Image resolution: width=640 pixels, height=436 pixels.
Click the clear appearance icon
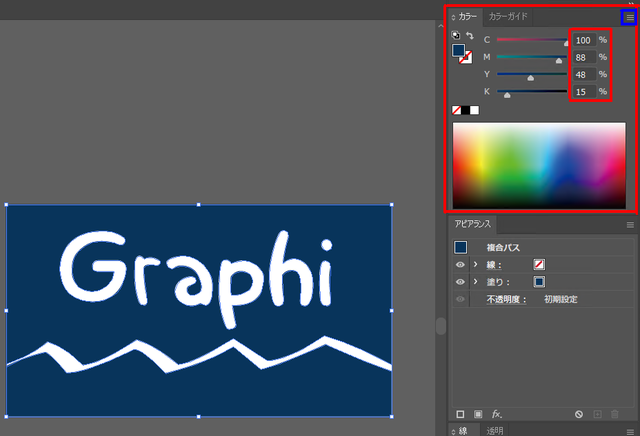click(x=579, y=414)
